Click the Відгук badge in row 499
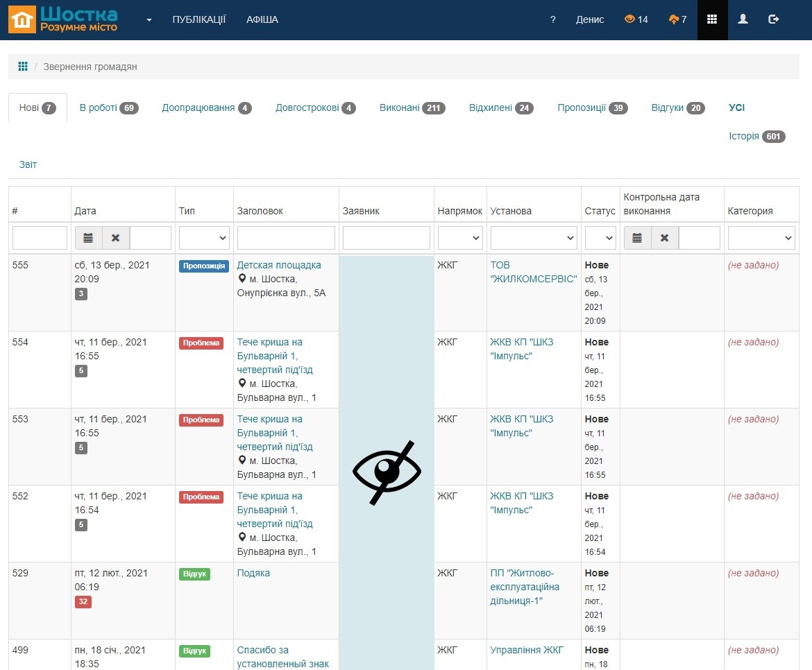812x670 pixels. (195, 651)
